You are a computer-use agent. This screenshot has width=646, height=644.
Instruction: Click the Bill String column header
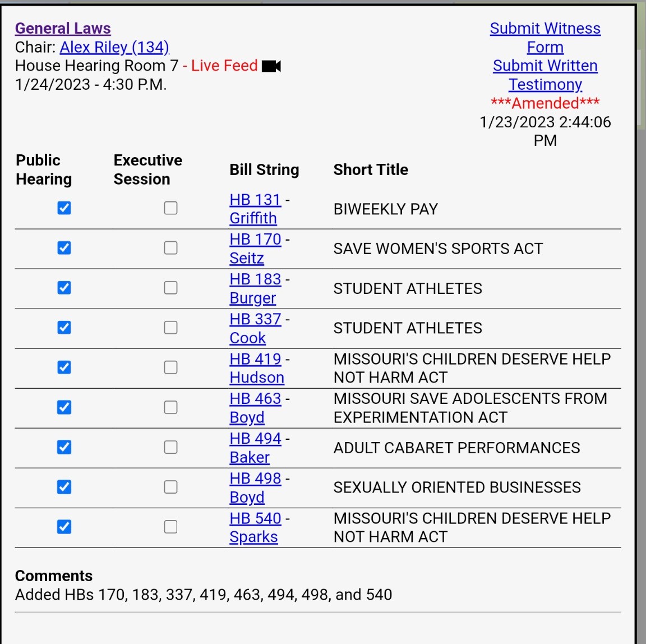(x=265, y=170)
